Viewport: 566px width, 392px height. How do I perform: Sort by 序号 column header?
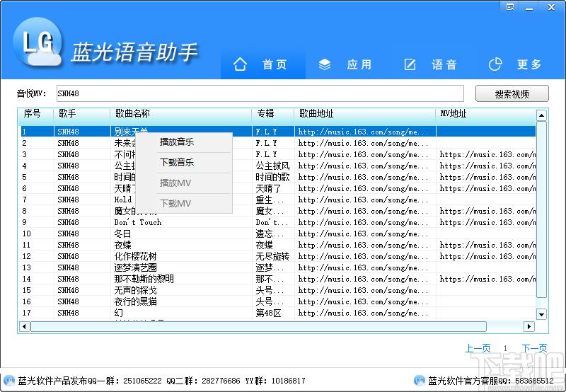pos(35,114)
